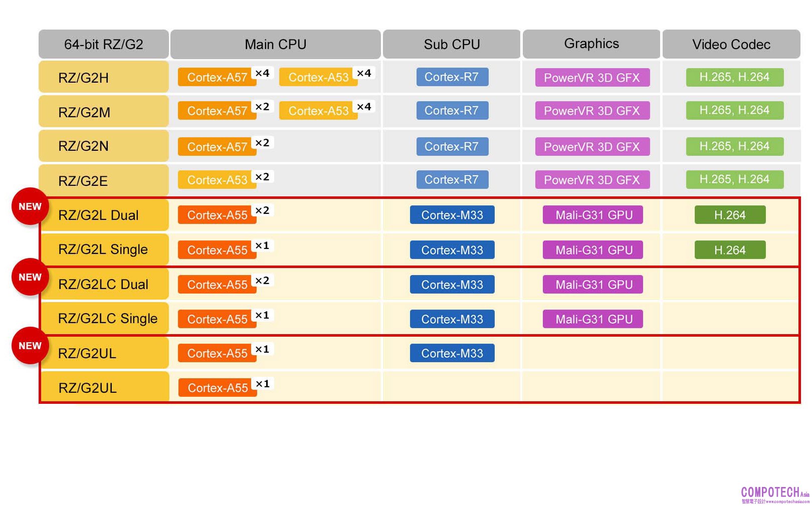This screenshot has width=812, height=507.
Task: Click PowerVR 3D GFX chip in RZ/G2N row
Action: (592, 147)
